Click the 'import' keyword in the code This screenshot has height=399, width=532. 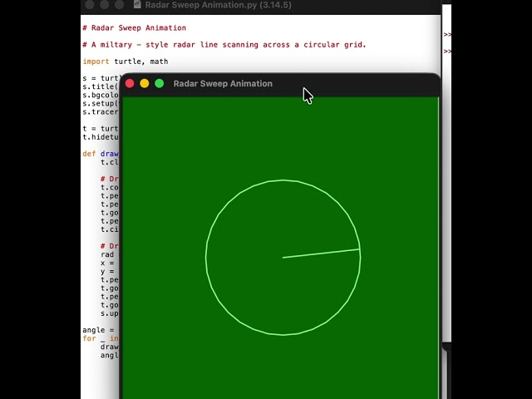pyautogui.click(x=96, y=62)
